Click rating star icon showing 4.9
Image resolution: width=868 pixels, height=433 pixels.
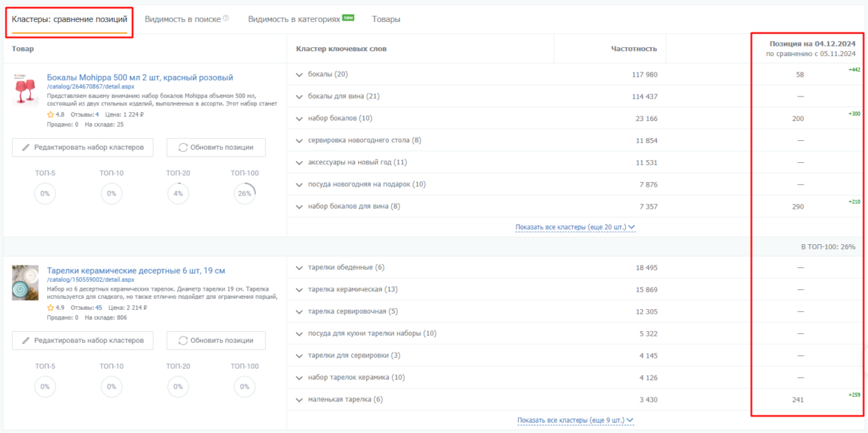[x=50, y=308]
